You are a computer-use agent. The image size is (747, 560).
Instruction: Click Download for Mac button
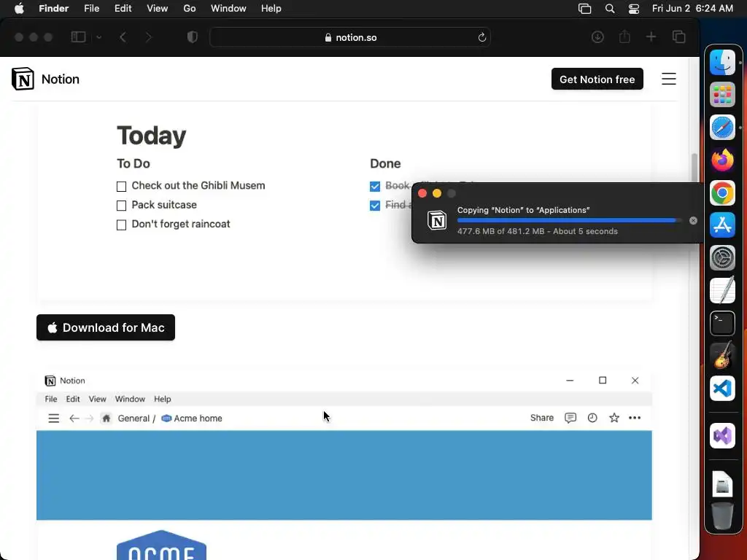click(x=106, y=327)
